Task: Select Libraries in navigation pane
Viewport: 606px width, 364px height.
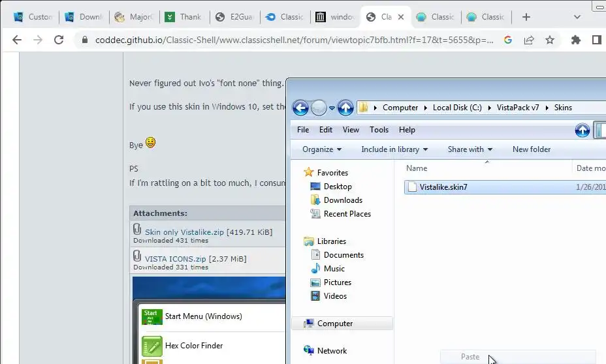Action: pyautogui.click(x=332, y=241)
